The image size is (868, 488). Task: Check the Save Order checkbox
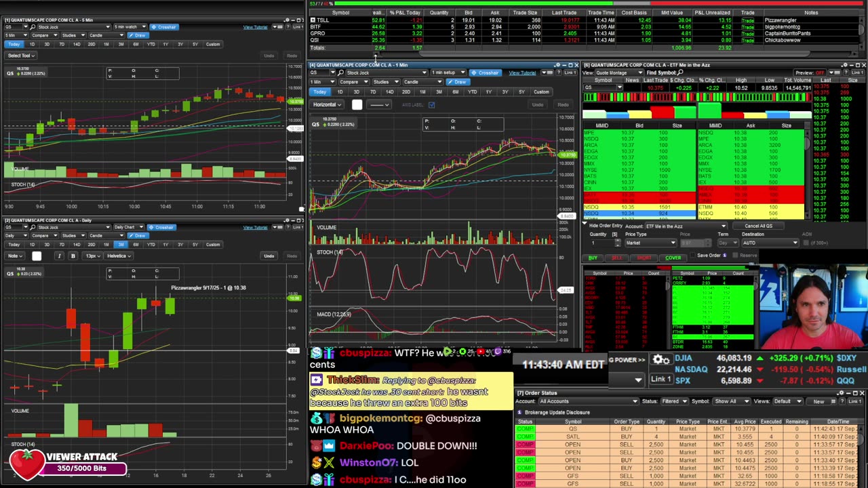pyautogui.click(x=692, y=255)
